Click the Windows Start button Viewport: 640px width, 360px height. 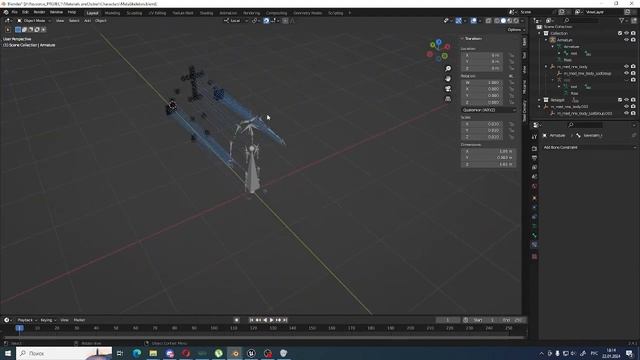7,353
